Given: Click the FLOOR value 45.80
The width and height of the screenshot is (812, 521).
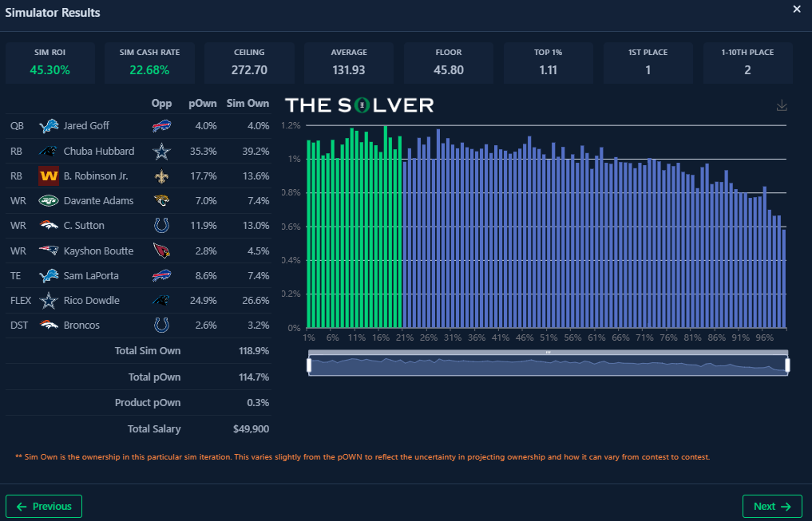Looking at the screenshot, I should (449, 70).
